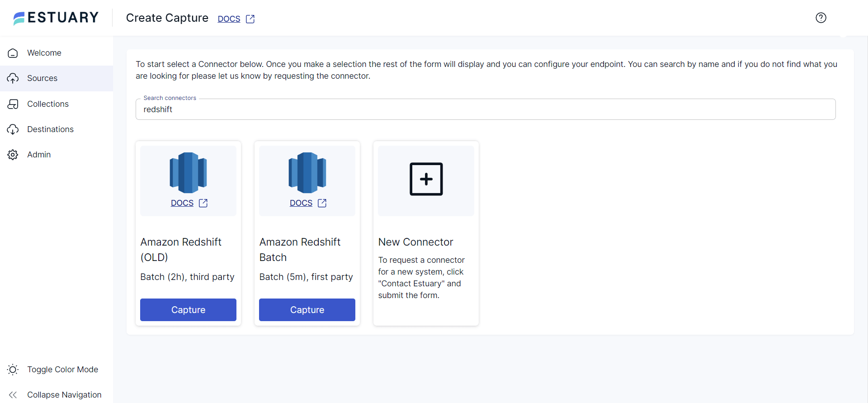
Task: Click 'Batch (2h), third party' text
Action: (x=188, y=277)
